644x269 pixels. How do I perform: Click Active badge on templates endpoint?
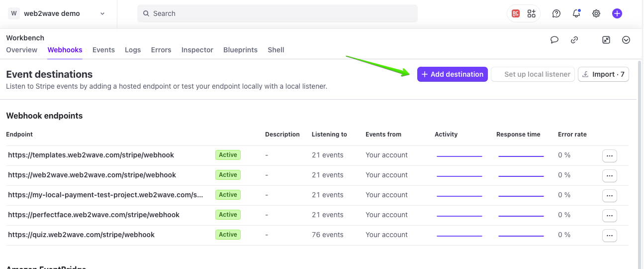(228, 155)
